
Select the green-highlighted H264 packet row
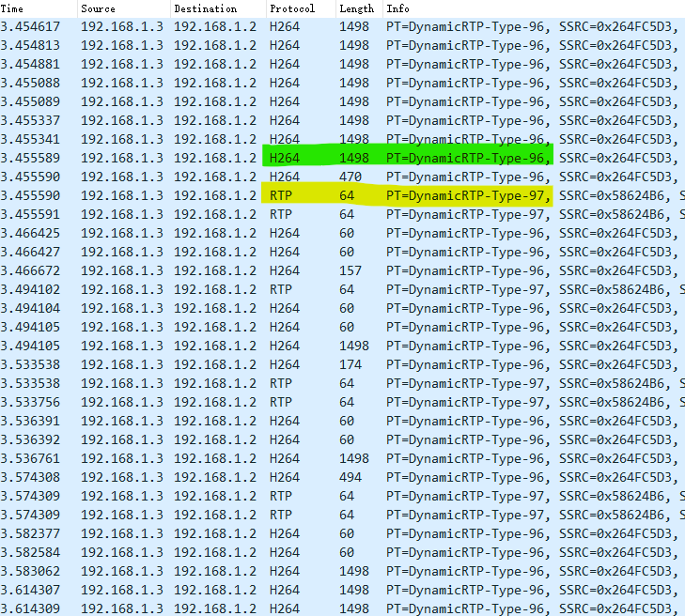408,158
